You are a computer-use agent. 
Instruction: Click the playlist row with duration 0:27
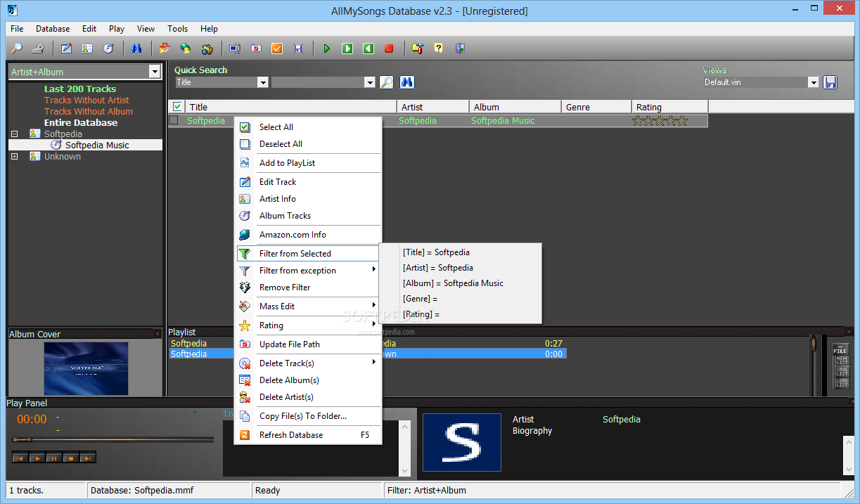[x=367, y=344]
